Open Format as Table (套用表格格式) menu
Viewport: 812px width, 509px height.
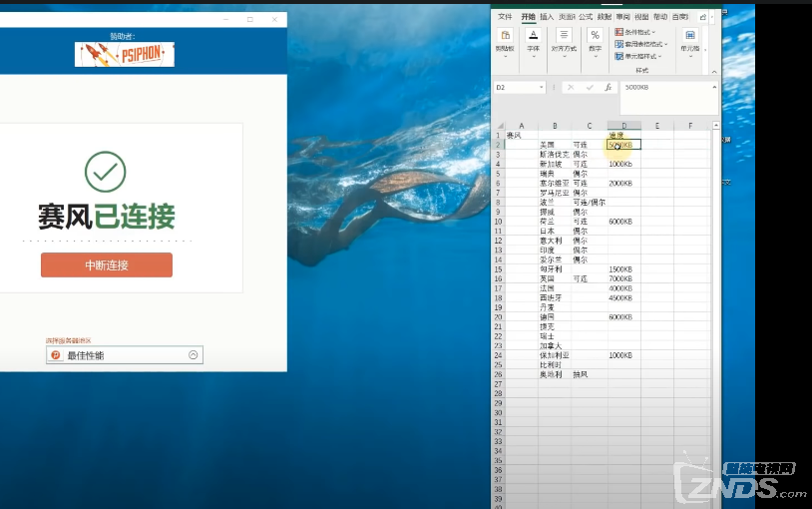641,44
